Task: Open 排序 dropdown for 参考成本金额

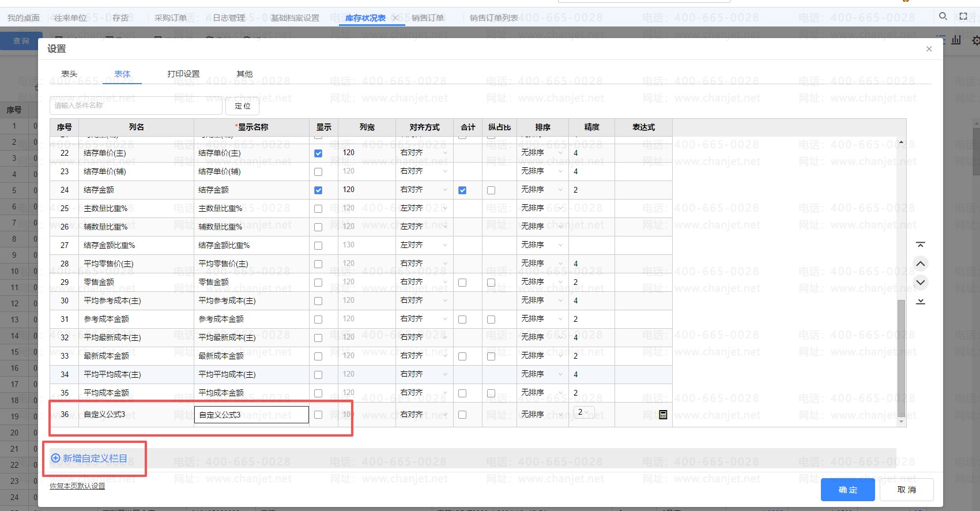Action: click(542, 319)
